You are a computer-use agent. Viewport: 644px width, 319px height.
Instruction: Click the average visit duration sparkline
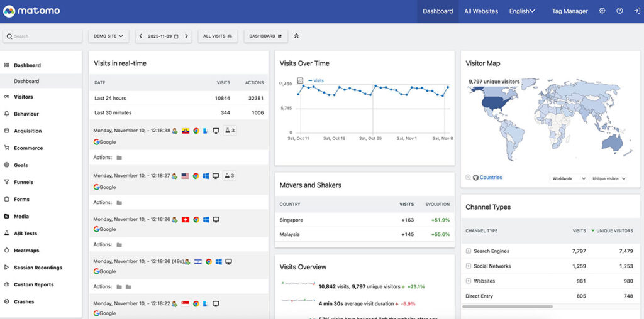[x=298, y=301]
